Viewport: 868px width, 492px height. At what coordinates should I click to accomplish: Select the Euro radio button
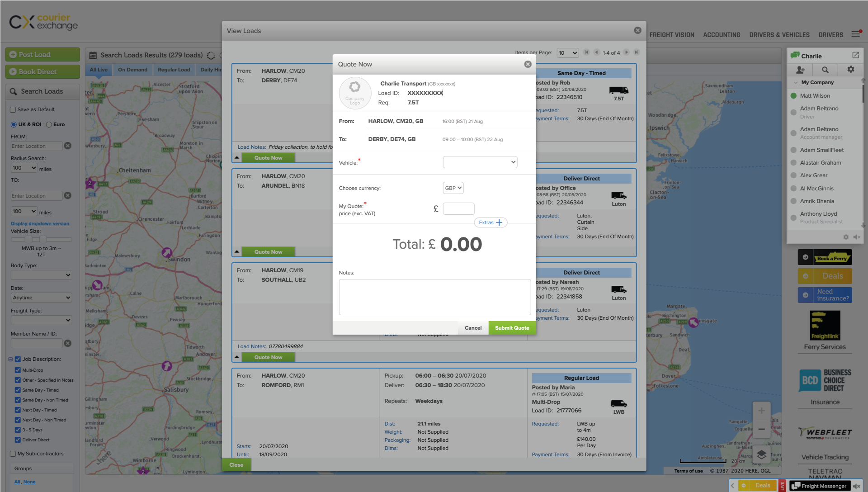click(x=49, y=124)
